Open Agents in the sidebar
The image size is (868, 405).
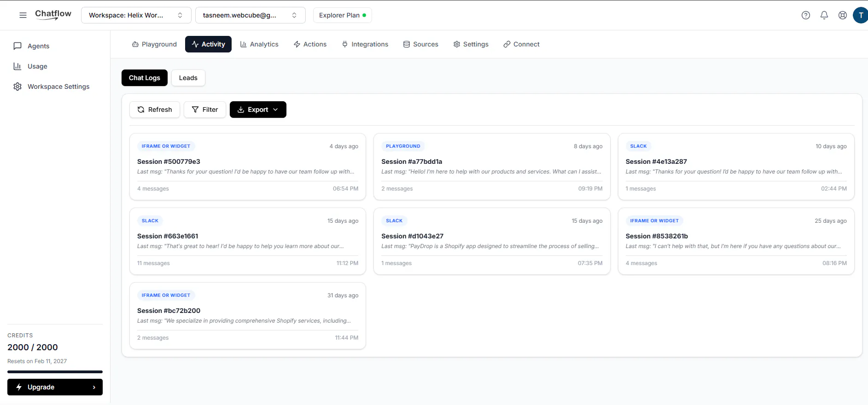[x=55, y=46]
